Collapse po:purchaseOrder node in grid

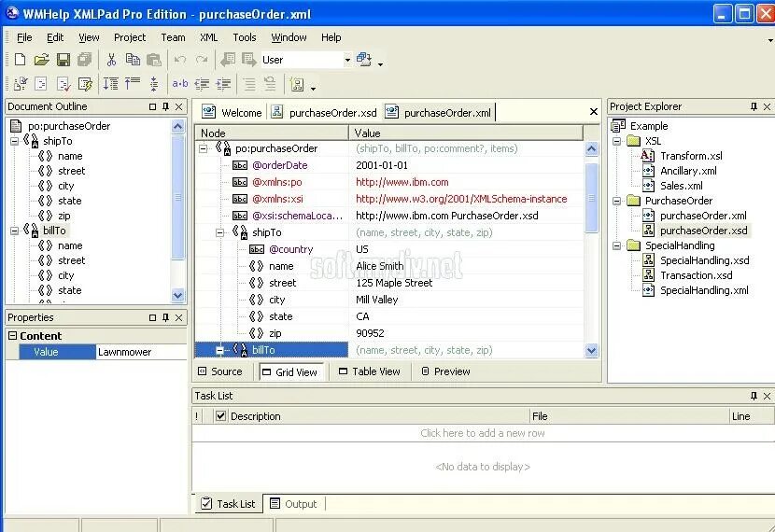coord(204,148)
